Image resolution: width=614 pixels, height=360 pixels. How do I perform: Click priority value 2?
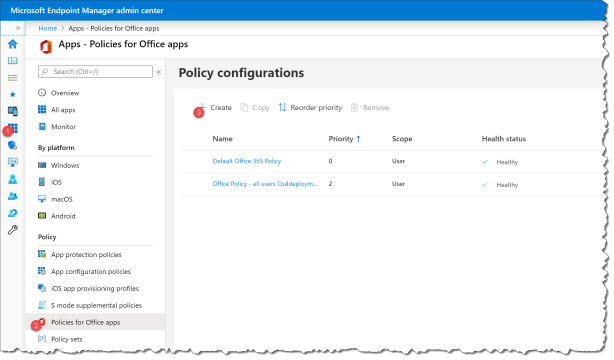(330, 184)
